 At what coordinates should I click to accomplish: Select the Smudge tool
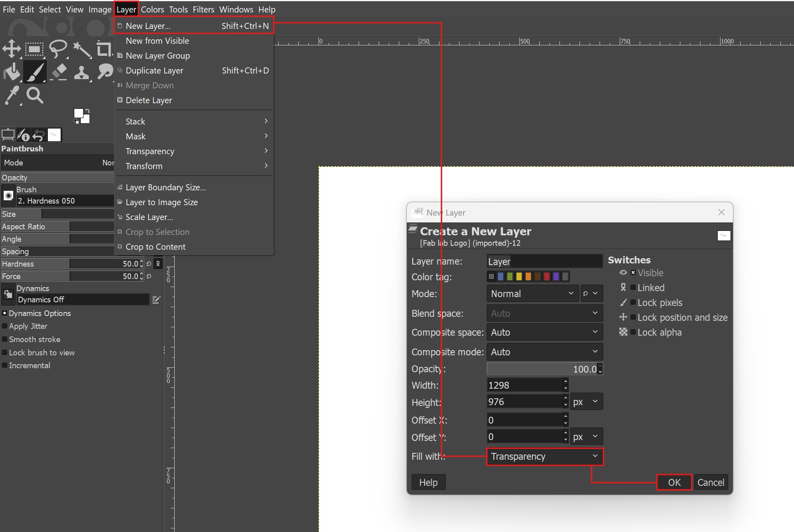(x=105, y=71)
